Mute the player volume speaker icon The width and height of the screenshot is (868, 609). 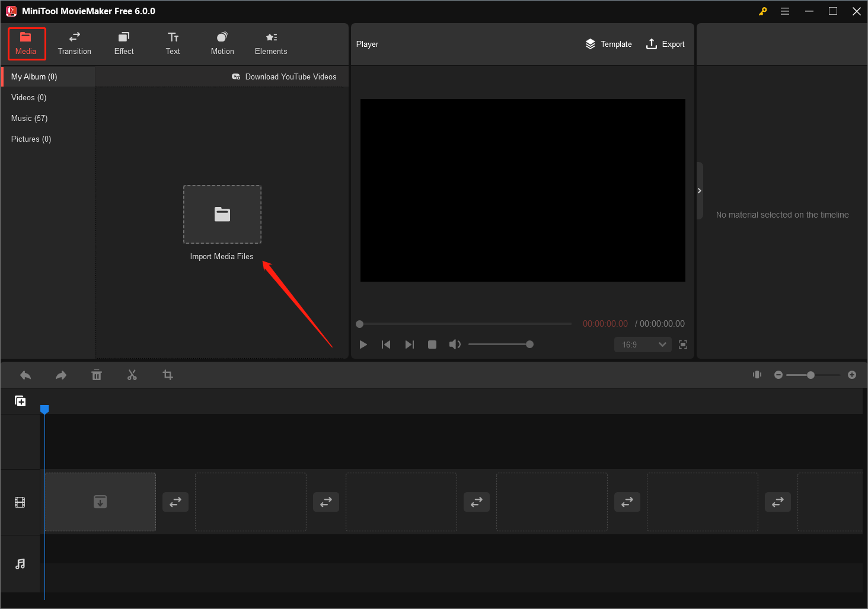455,345
